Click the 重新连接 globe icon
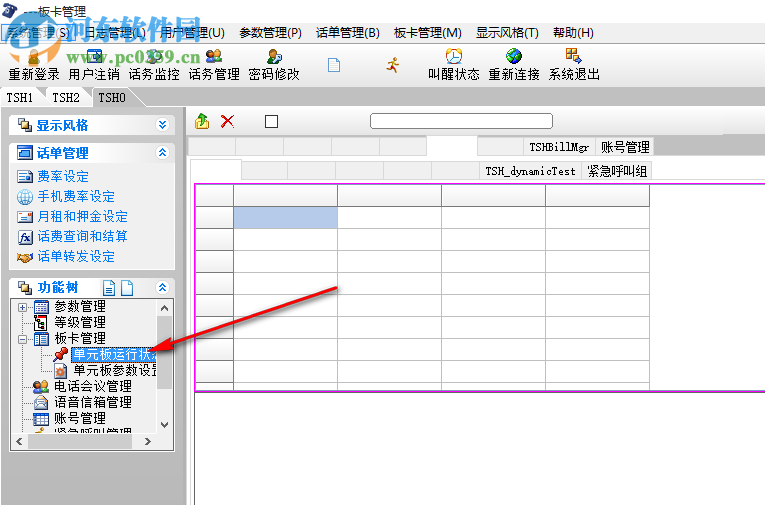Screen dimensions: 765x505 click(514, 57)
